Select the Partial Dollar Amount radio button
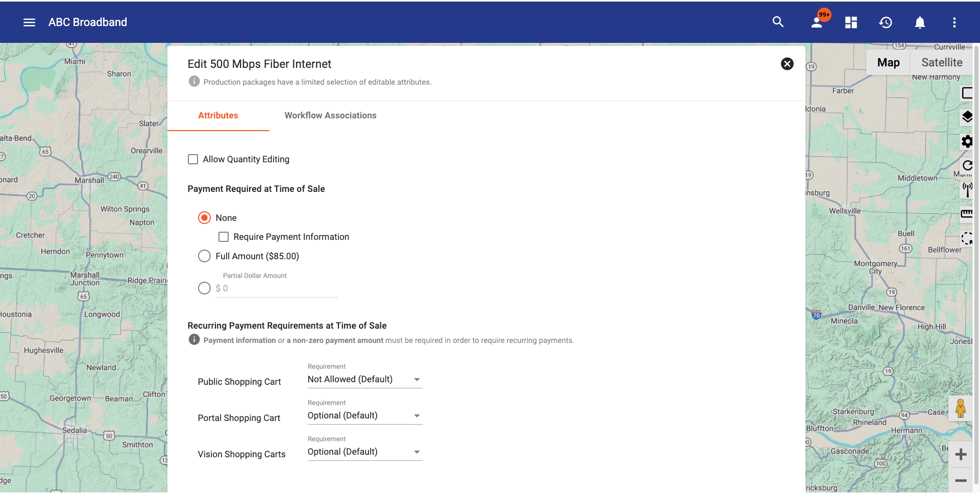This screenshot has height=494, width=980. [204, 288]
